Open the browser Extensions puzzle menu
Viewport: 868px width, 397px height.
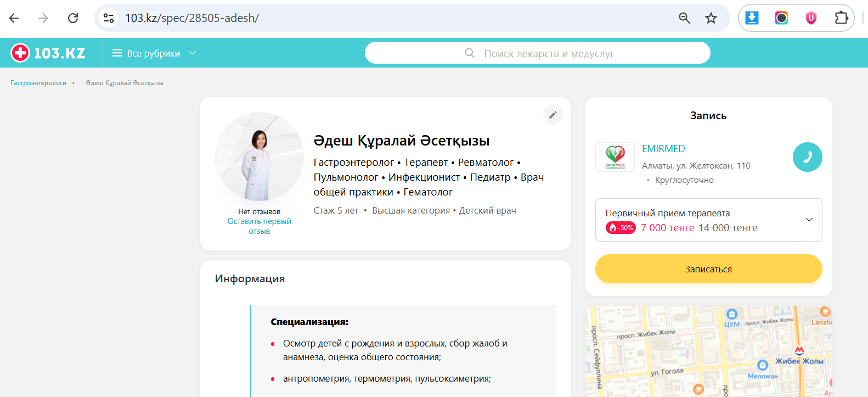(841, 18)
